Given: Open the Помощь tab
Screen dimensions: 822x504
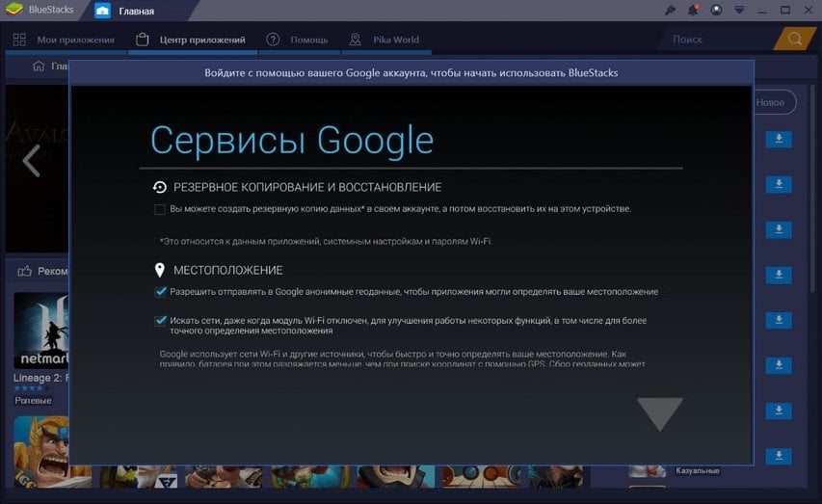Looking at the screenshot, I should 300,40.
